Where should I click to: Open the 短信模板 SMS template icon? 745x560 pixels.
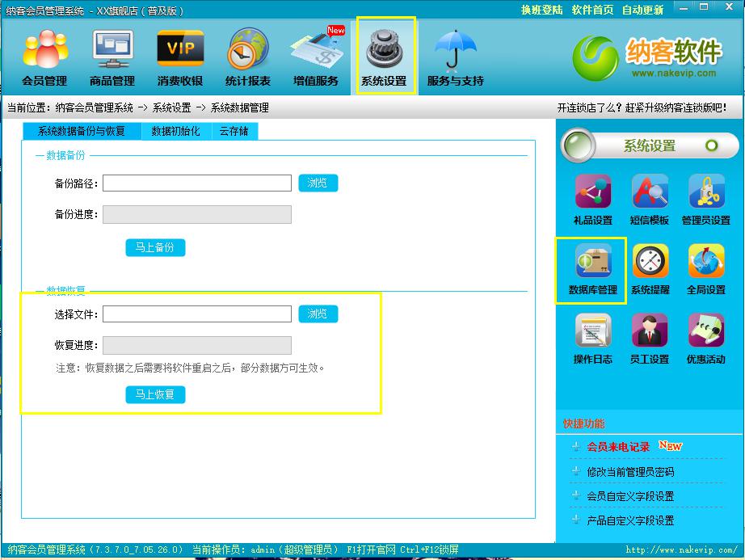650,200
